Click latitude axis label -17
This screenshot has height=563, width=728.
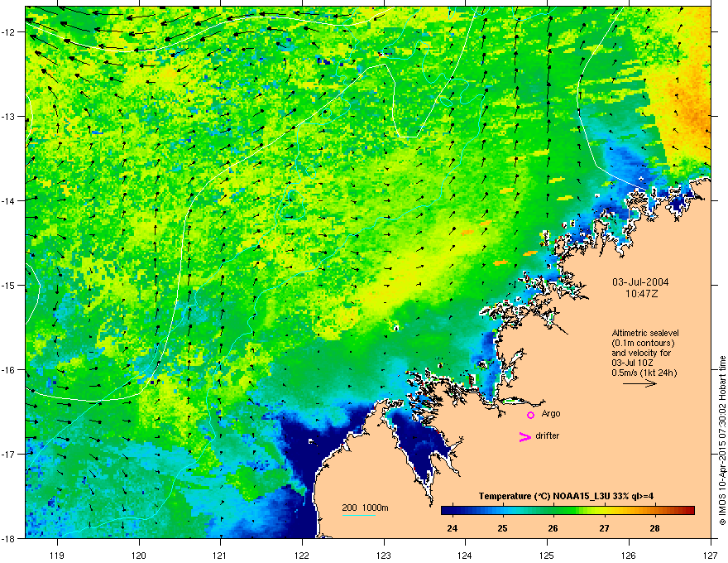[9, 454]
